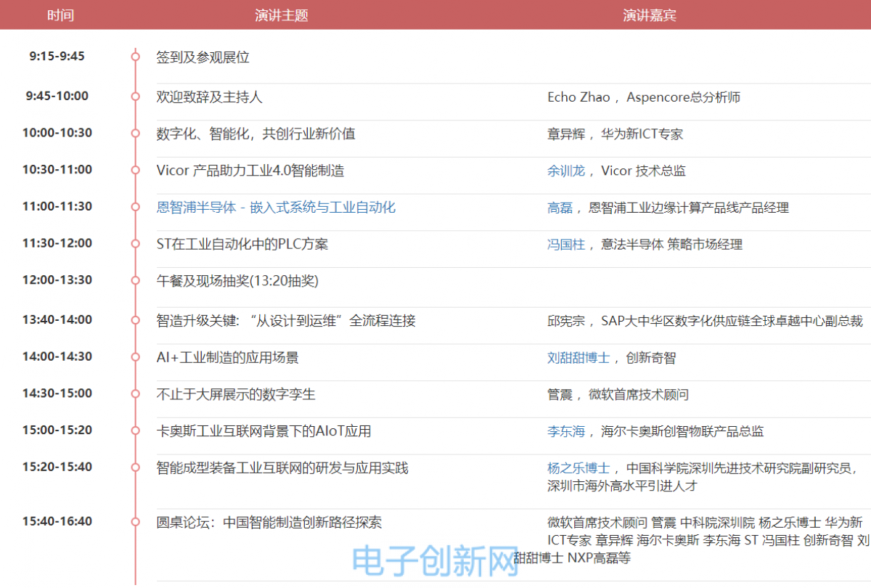Click the topic 圆桌论坛：中国智能制造创新路径探索
Viewport: 871px width, 588px height.
(x=269, y=523)
